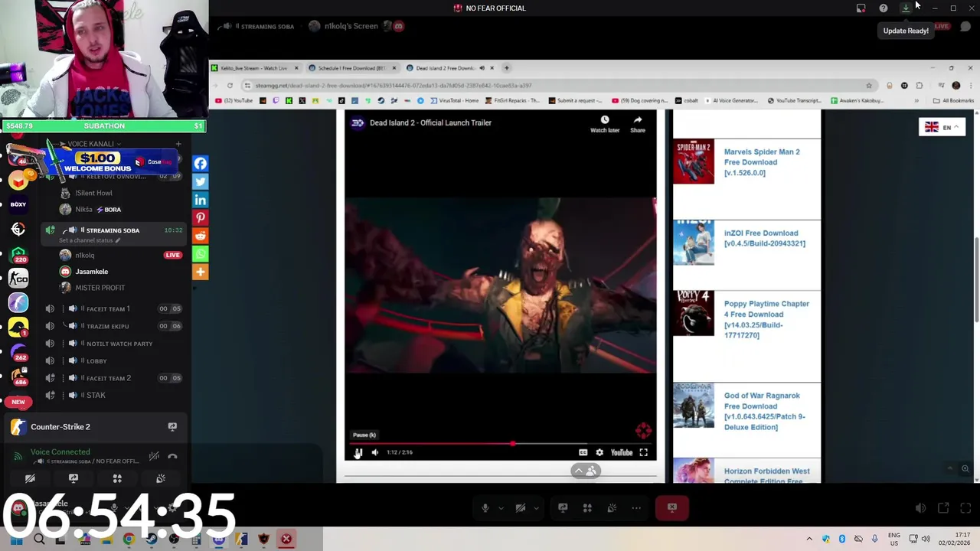The width and height of the screenshot is (980, 551).
Task: Click the browser address bar
Action: 559,86
